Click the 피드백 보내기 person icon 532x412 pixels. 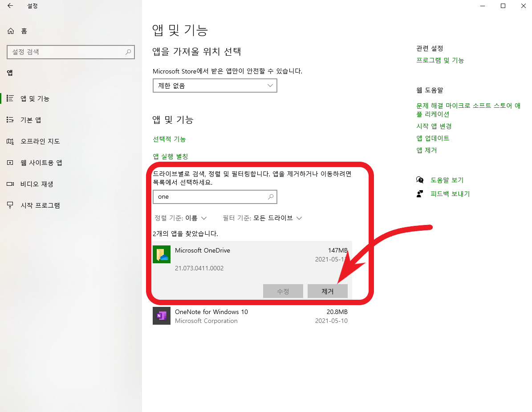pyautogui.click(x=420, y=194)
